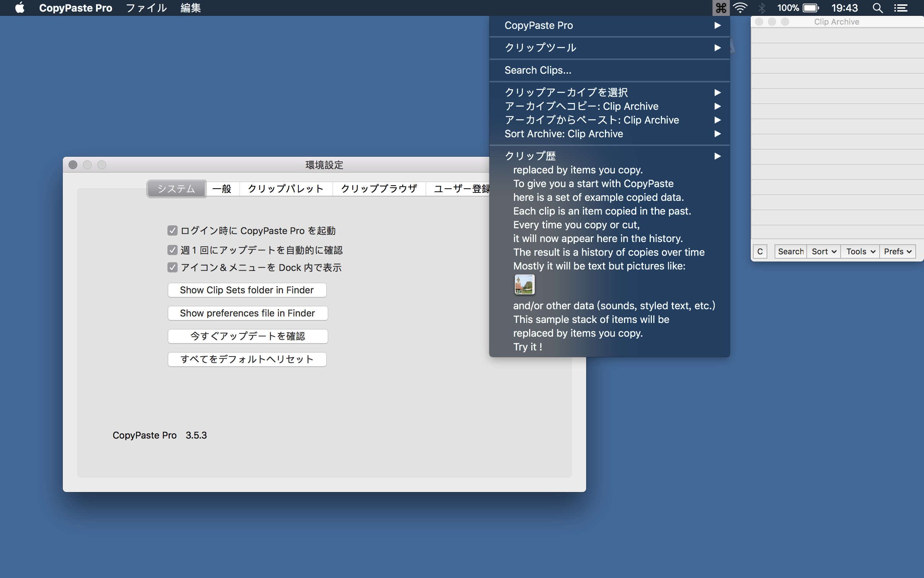Open the Prefs dropdown in Clip Archive
This screenshot has width=924, height=578.
click(x=898, y=251)
